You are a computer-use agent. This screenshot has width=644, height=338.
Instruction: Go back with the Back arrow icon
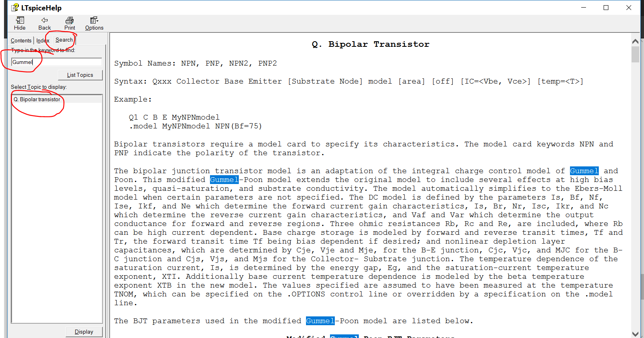pos(44,20)
